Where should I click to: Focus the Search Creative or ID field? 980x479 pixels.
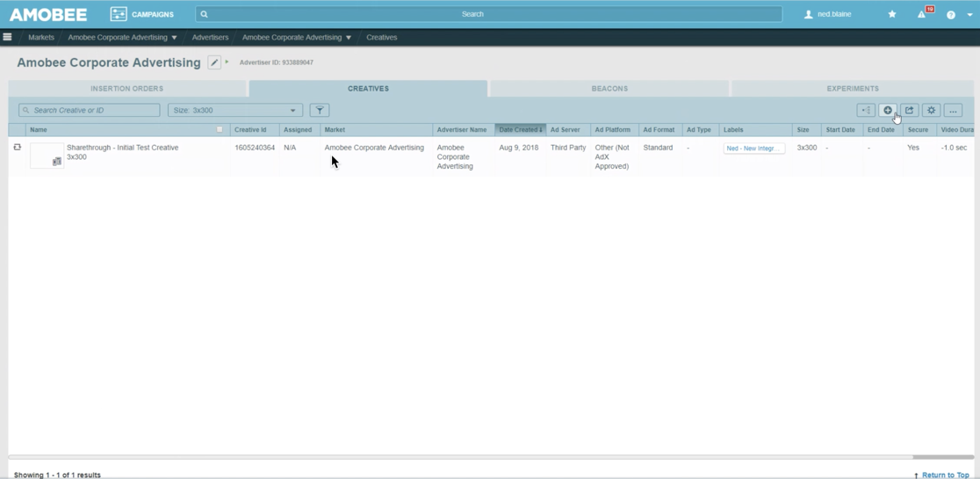[x=90, y=110]
